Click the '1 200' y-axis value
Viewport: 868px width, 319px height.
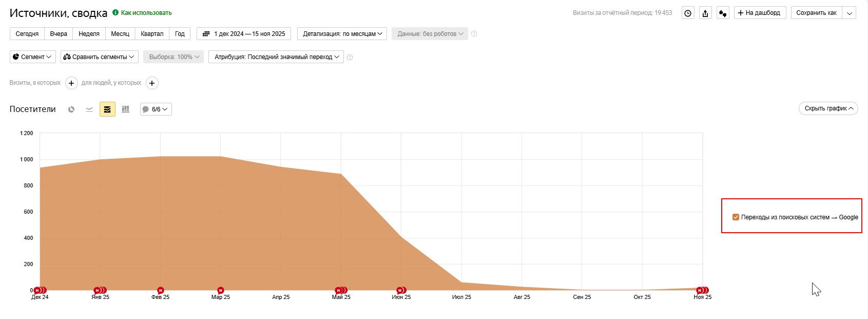(x=27, y=133)
